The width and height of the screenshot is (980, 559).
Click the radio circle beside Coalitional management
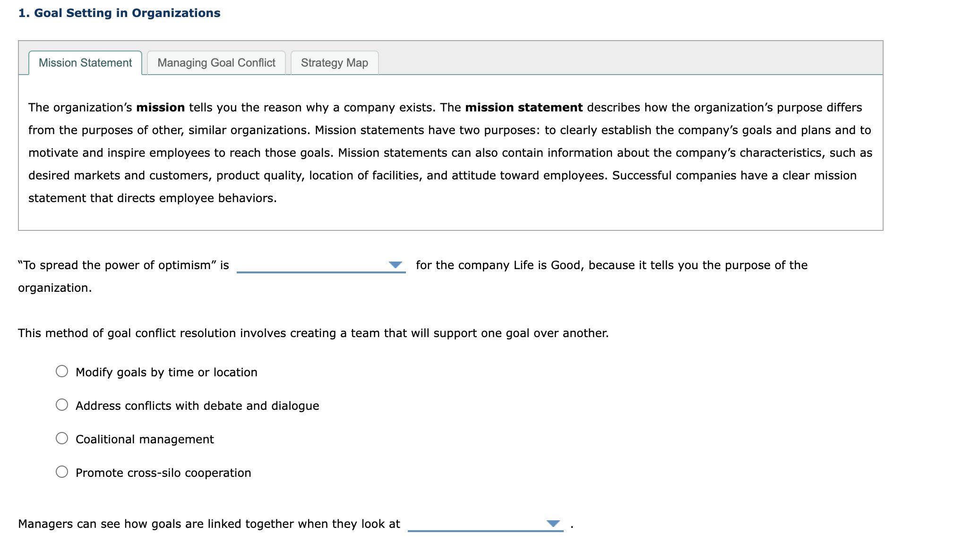62,439
